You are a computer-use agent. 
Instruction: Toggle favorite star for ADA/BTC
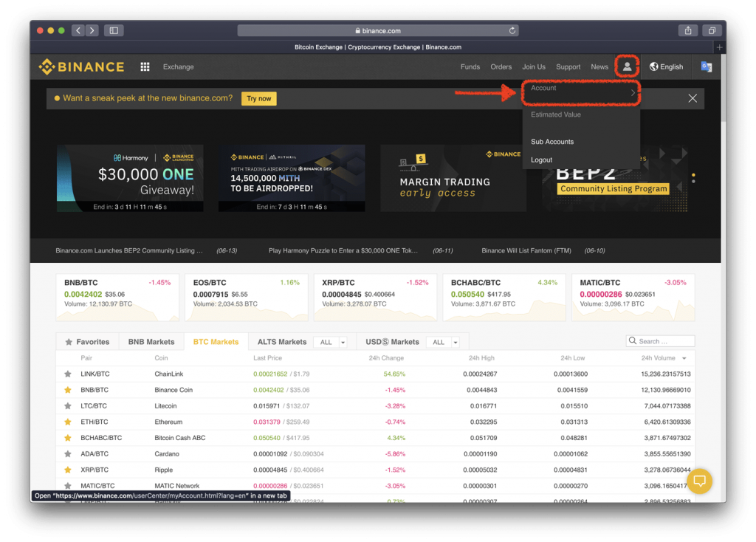pyautogui.click(x=68, y=453)
